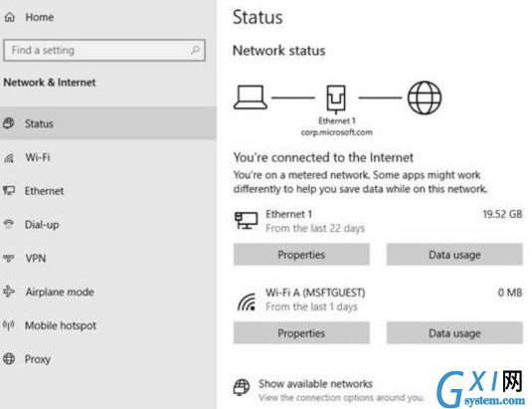This screenshot has width=532, height=409.
Task: Open Properties for Ethernet 1
Action: [x=301, y=254]
